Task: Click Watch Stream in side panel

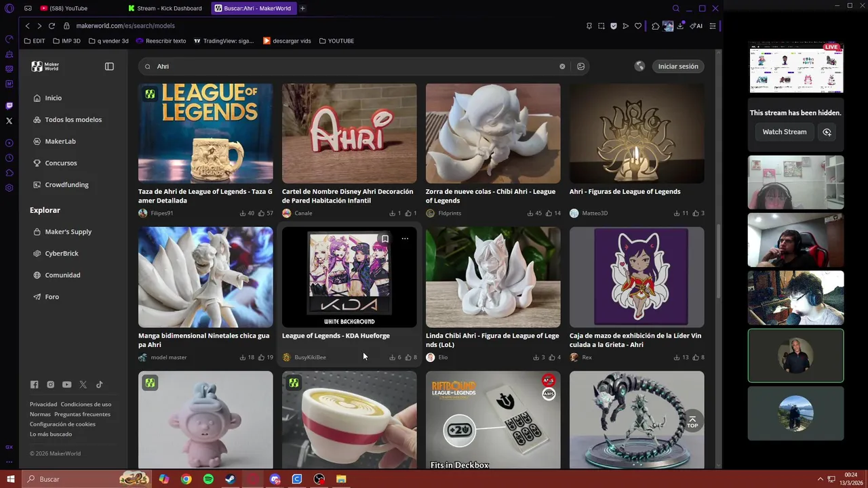Action: point(784,132)
